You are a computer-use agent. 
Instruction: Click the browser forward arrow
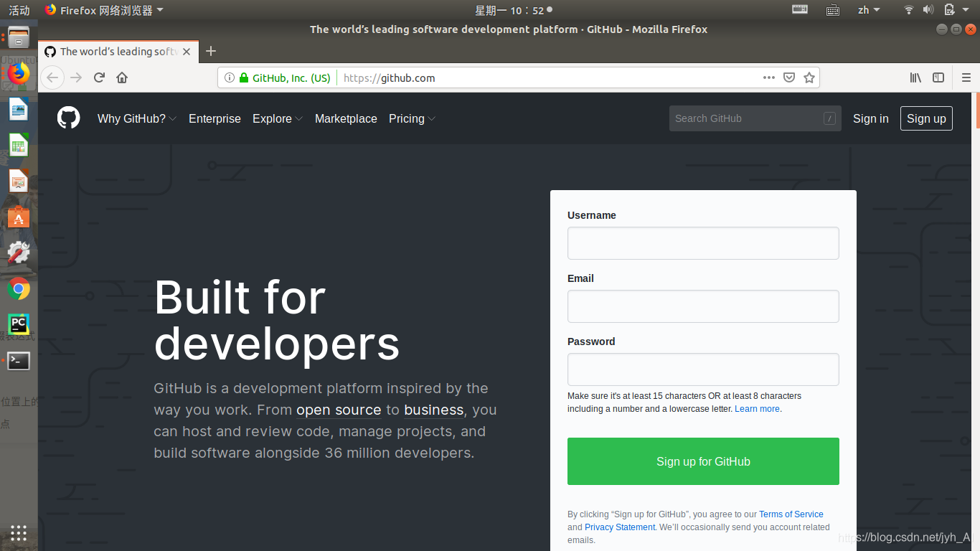point(76,77)
